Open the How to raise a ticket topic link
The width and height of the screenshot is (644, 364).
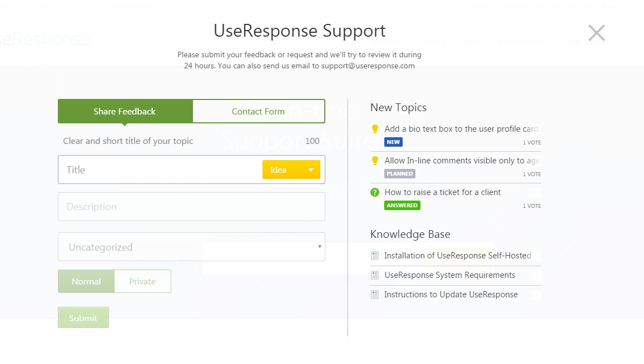(442, 192)
